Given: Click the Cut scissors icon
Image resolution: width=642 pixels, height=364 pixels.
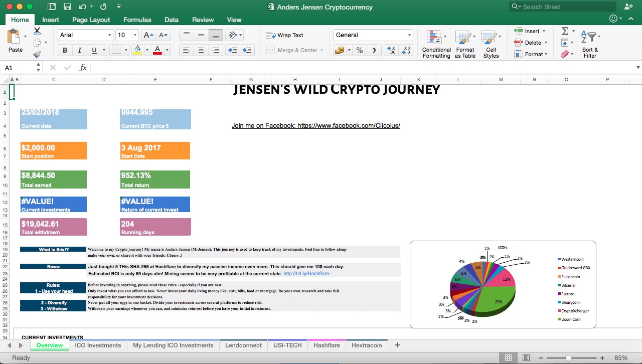Looking at the screenshot, I should 37,32.
